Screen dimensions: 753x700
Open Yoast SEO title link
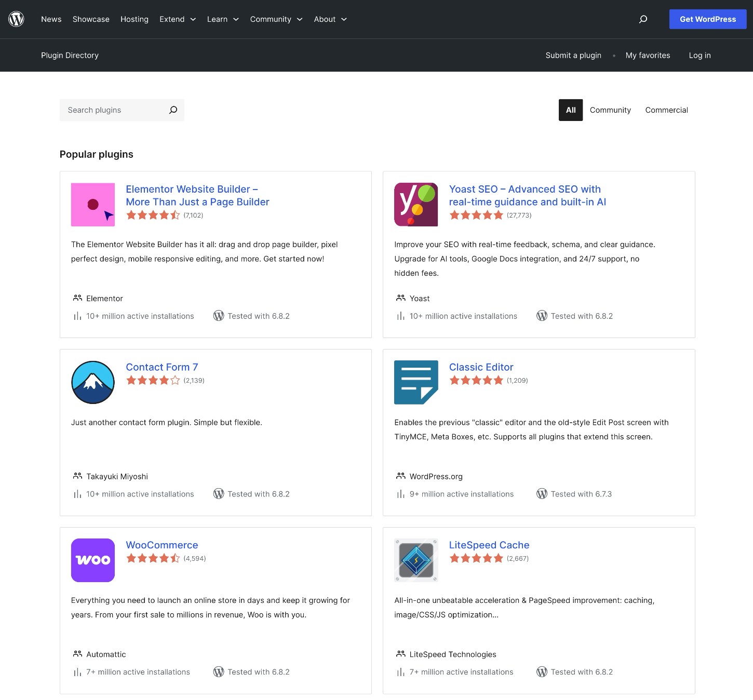click(x=528, y=196)
